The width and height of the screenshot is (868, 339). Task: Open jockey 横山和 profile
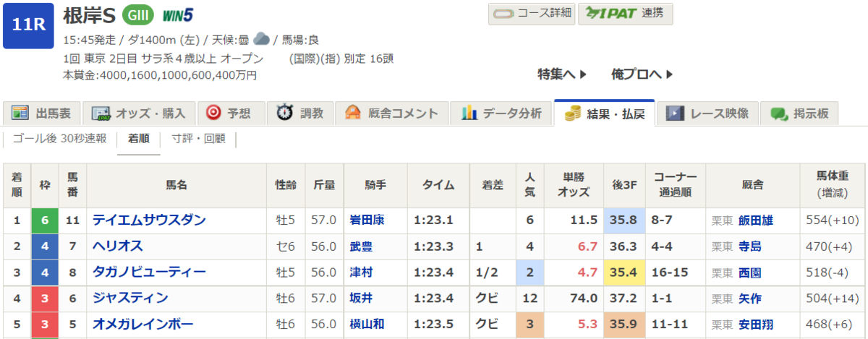pyautogui.click(x=367, y=324)
